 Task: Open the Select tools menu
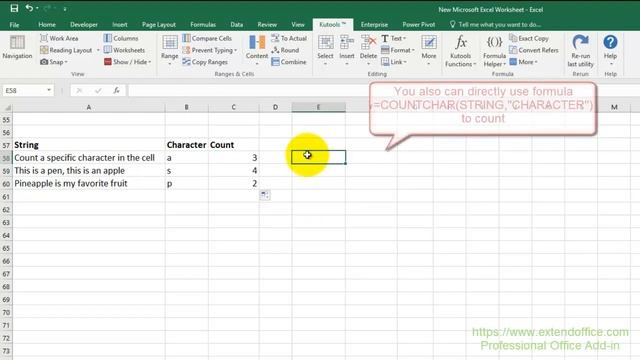(325, 51)
